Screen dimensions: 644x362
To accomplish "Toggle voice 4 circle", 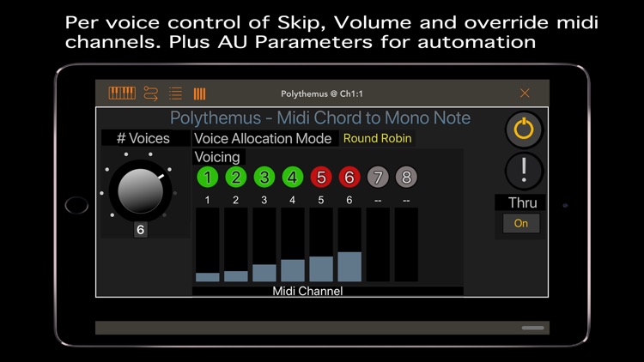I will [293, 178].
